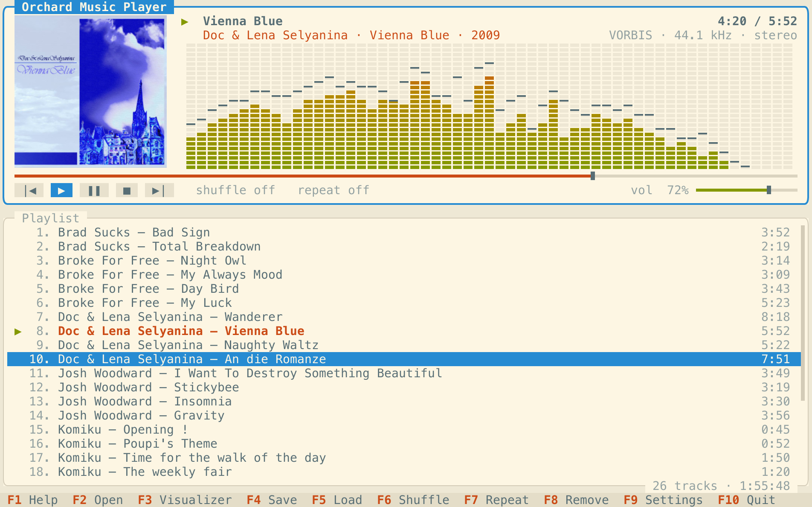Click F8 Remove in the bottom bar

click(x=576, y=500)
